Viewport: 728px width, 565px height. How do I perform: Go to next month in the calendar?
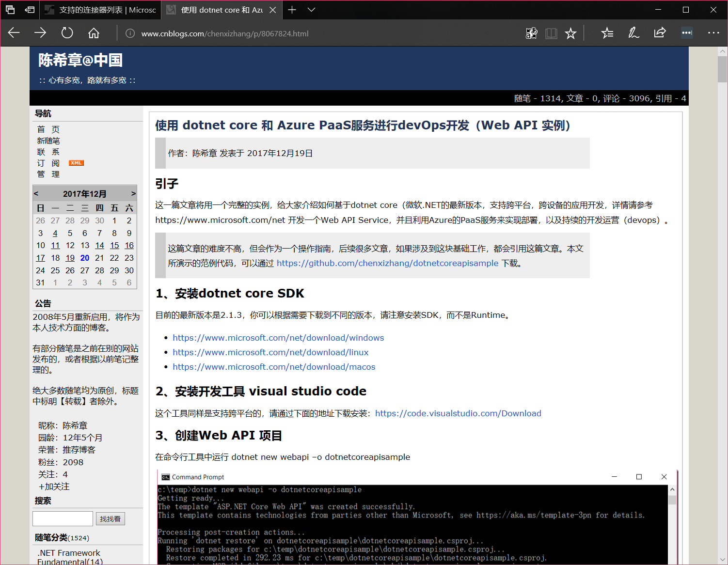(x=134, y=193)
